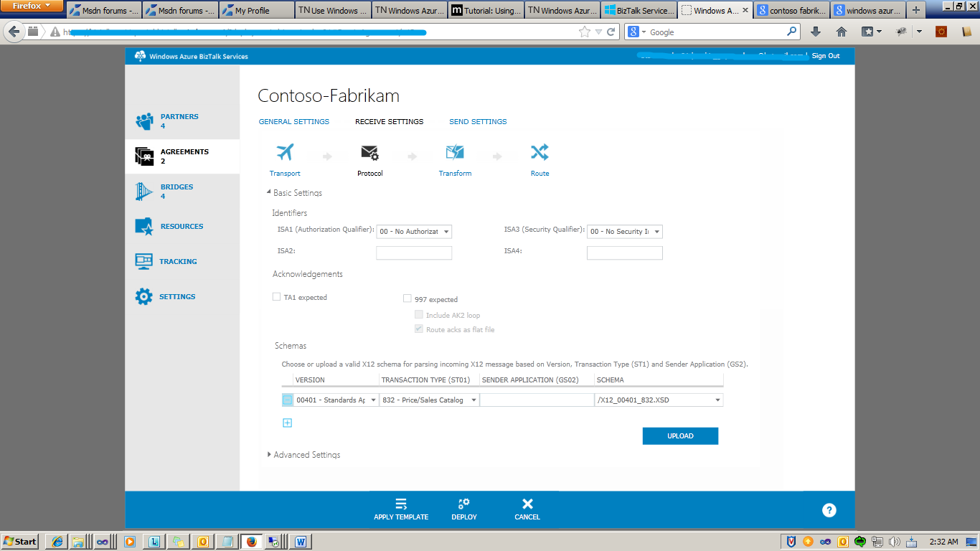Click the volume icon in system tray
980x551 pixels.
895,542
